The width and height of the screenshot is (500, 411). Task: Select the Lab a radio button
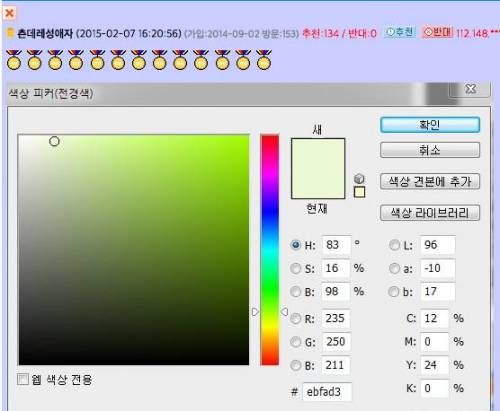[x=394, y=268]
